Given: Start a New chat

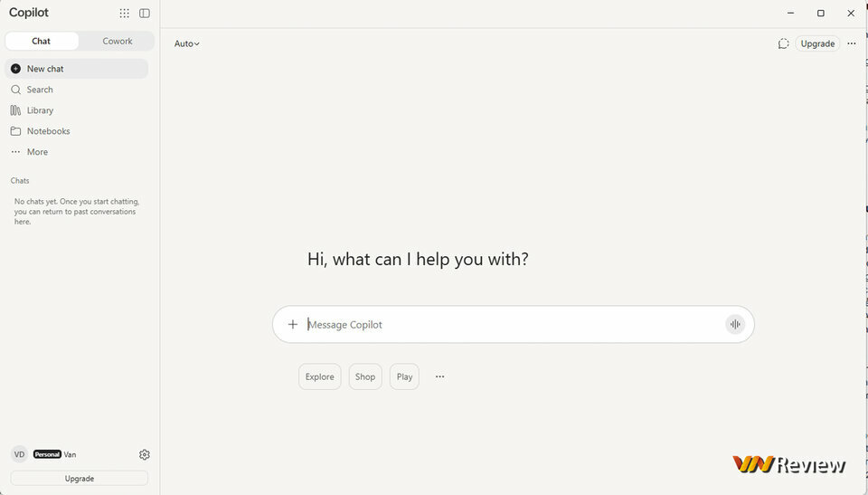Looking at the screenshot, I should 77,69.
